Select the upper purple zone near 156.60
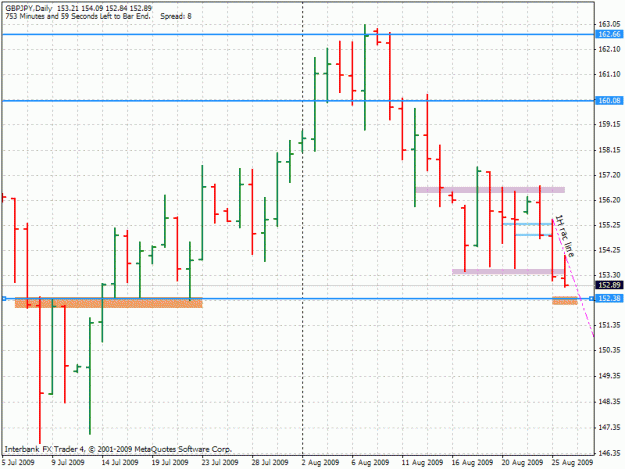Screen dimensions: 625x469 point(490,190)
